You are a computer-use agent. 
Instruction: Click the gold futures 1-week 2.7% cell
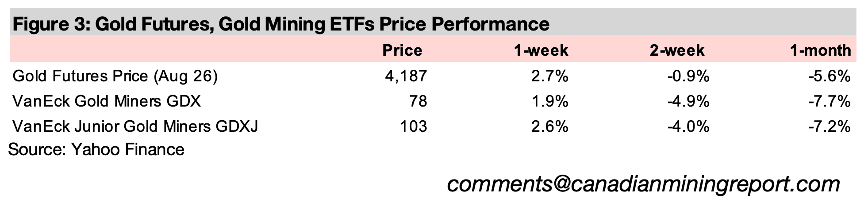coord(549,76)
